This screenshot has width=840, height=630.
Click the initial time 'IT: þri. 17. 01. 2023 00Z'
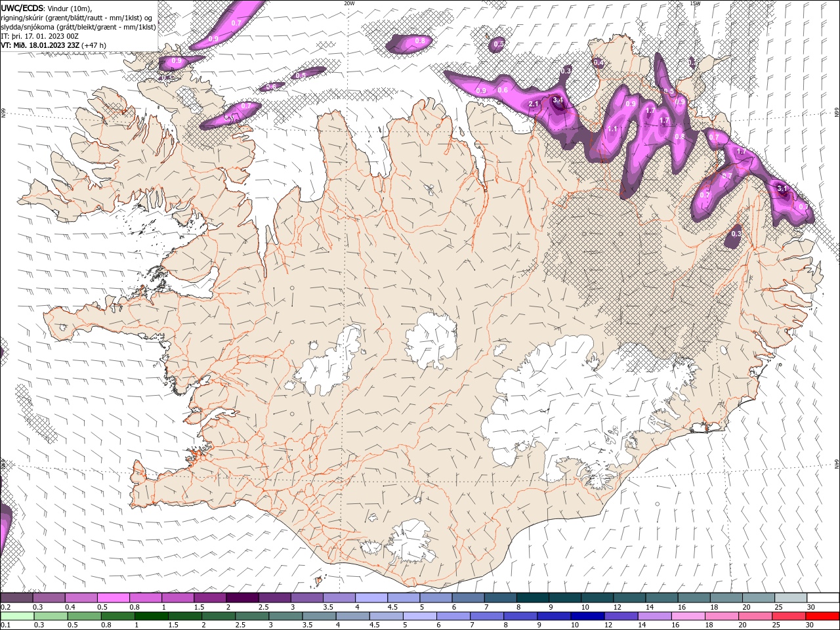41,36
